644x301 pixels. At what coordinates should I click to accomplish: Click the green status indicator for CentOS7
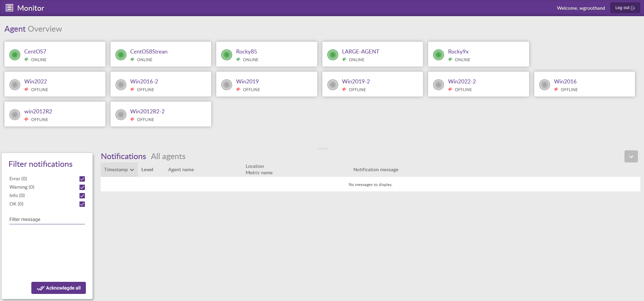click(15, 54)
